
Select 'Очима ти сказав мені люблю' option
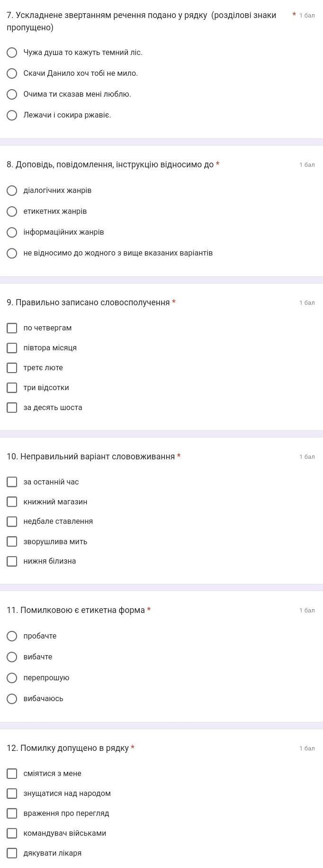pos(12,94)
